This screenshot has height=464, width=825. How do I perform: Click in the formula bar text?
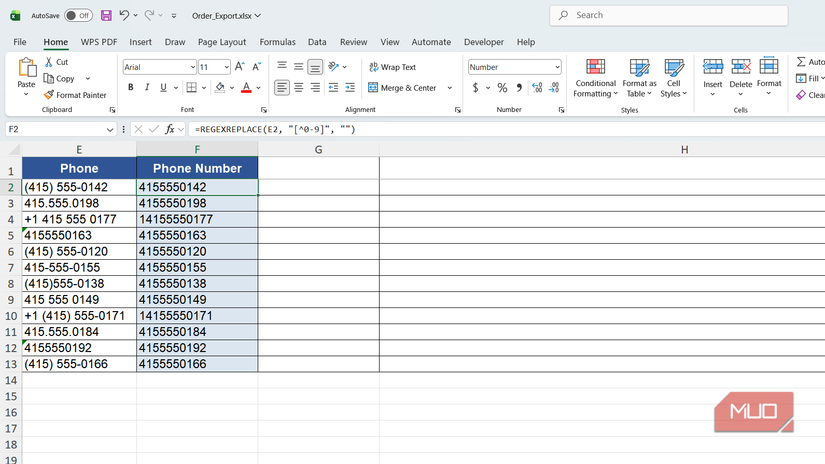point(275,129)
